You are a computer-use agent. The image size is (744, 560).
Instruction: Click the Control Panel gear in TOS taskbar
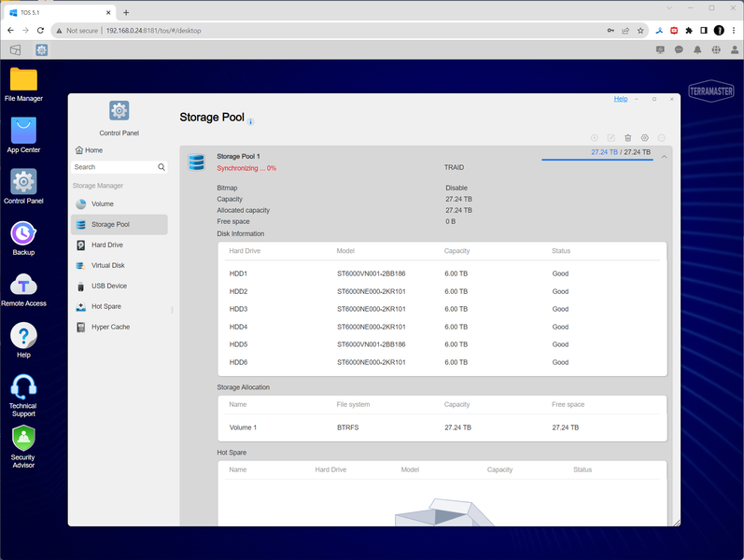[42, 49]
